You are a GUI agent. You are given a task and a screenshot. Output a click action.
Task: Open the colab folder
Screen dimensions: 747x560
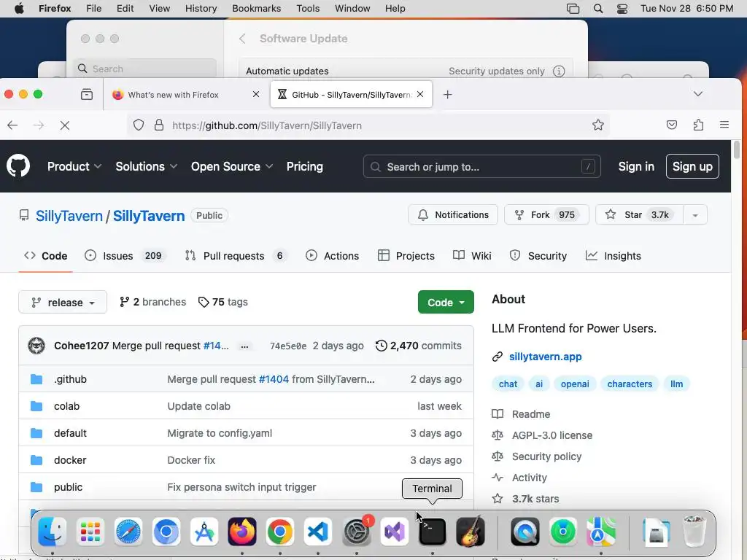click(x=66, y=406)
